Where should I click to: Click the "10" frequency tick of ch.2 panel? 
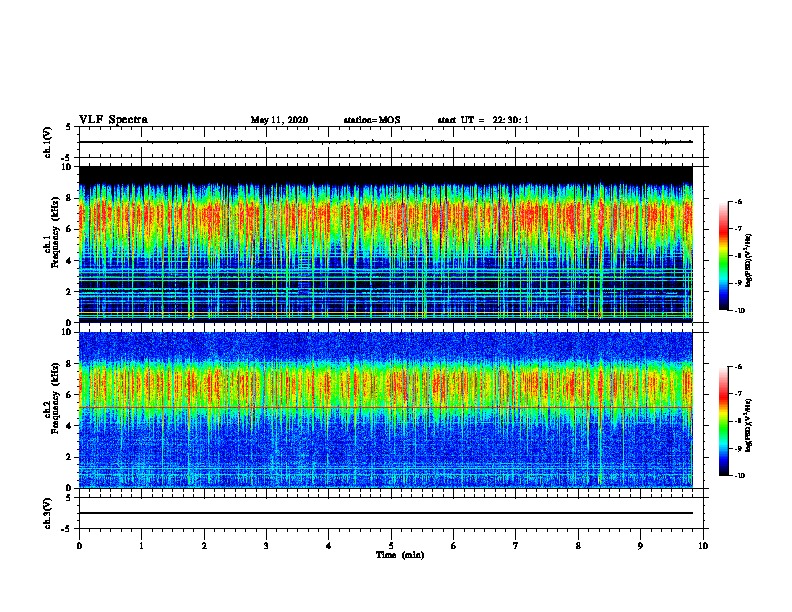[x=67, y=332]
